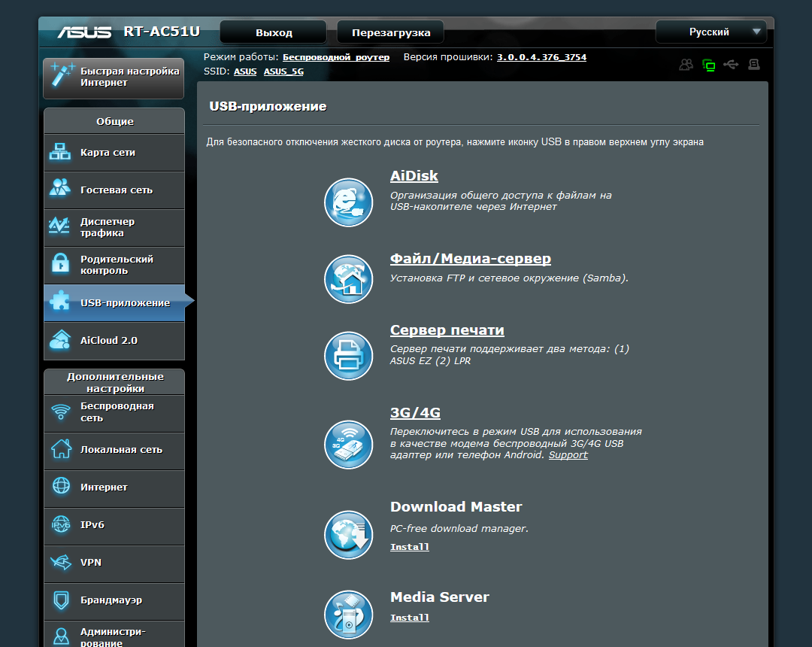Click the magic wand quick setup icon
The image size is (812, 647).
[62, 76]
